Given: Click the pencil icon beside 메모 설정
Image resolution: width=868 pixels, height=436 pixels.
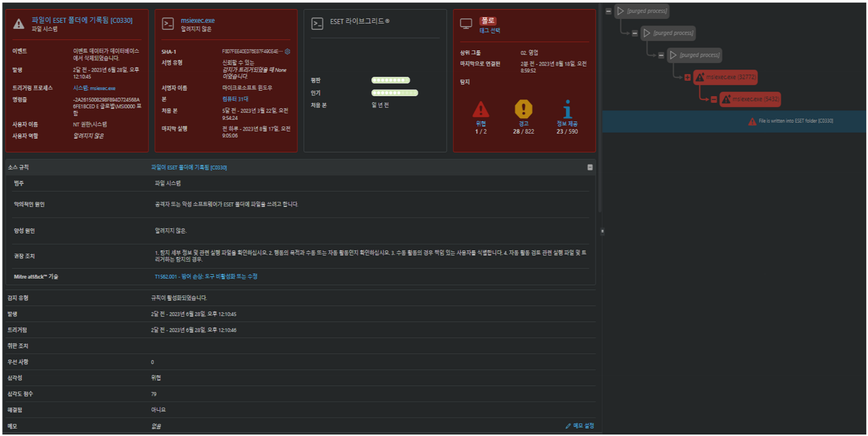Looking at the screenshot, I should tap(568, 426).
